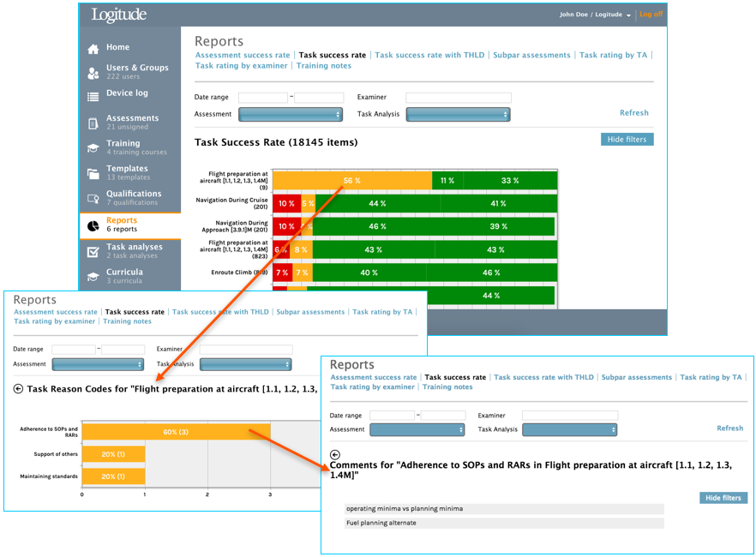Click Date range start field in main window
The width and height of the screenshot is (756, 557).
point(263,98)
